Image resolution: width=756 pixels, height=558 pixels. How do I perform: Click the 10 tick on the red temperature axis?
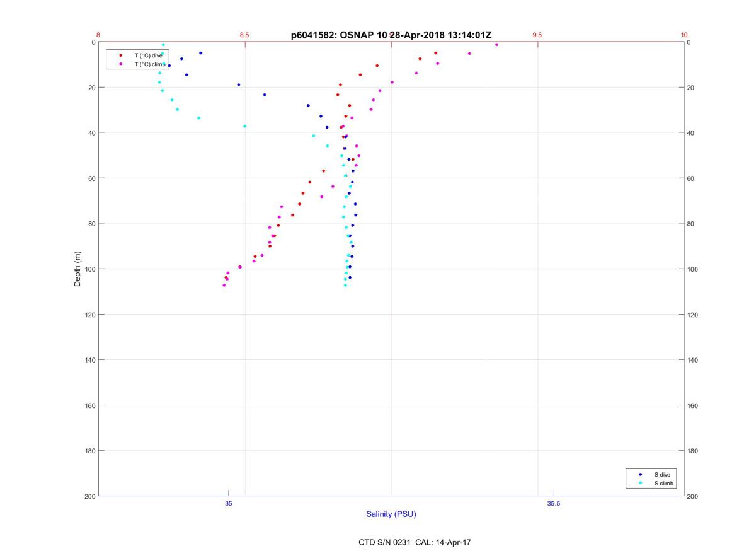684,35
